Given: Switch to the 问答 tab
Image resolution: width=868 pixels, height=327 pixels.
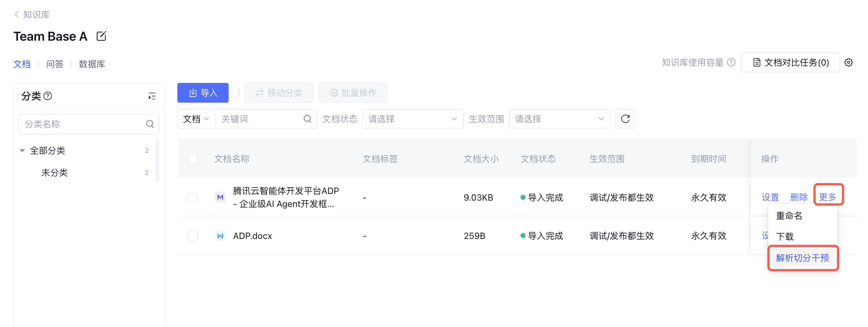Looking at the screenshot, I should pos(54,64).
